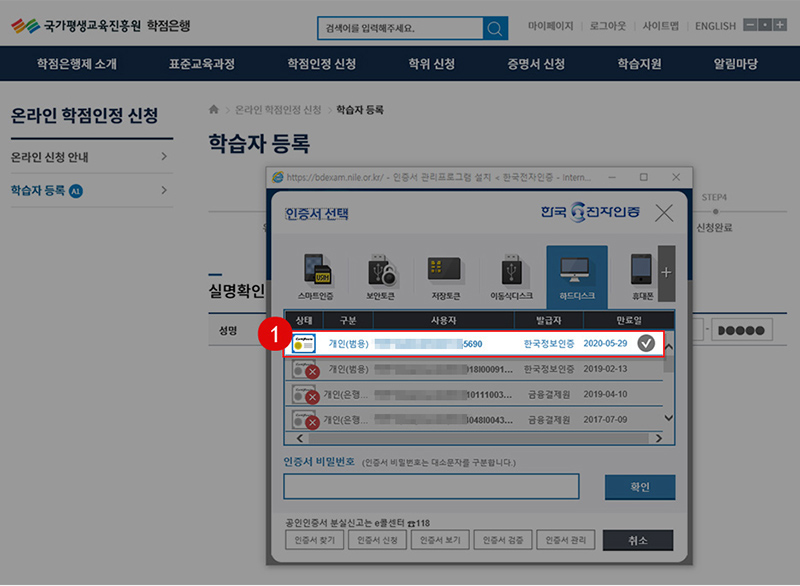Click the search magnifier icon
800x586 pixels.
495,28
